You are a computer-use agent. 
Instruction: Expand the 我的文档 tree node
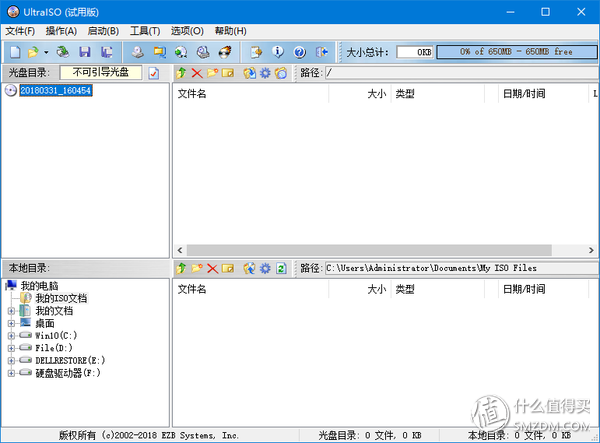pos(11,311)
